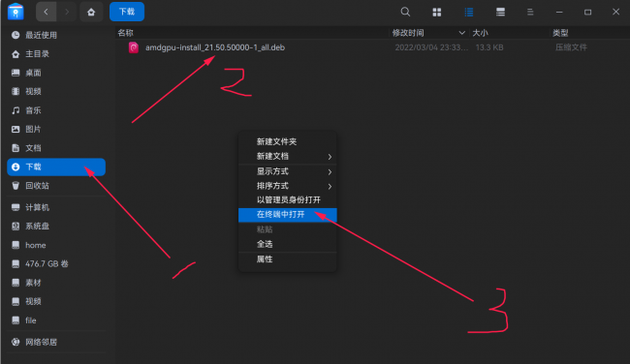Open 最近使用 in the sidebar
630x364 pixels.
coord(56,35)
